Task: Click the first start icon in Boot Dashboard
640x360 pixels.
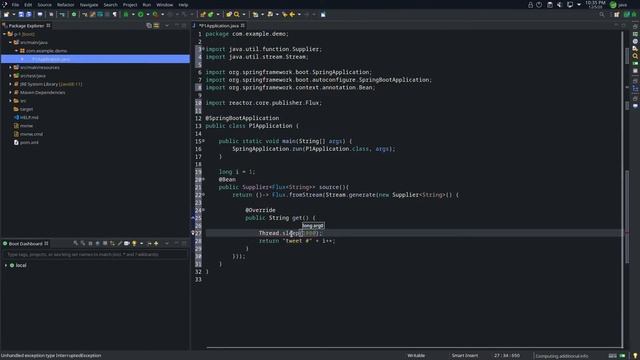Action: pos(76,244)
